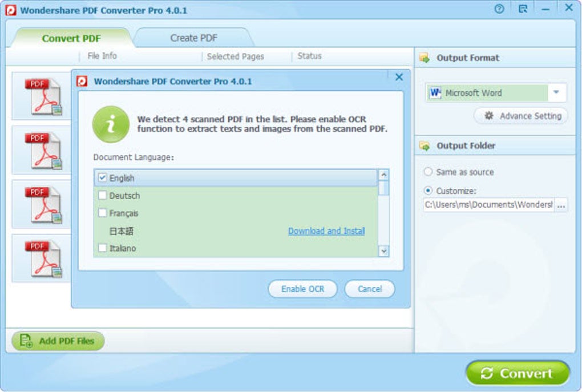Click the Add PDF Files document icon
582x392 pixels.
pos(26,341)
